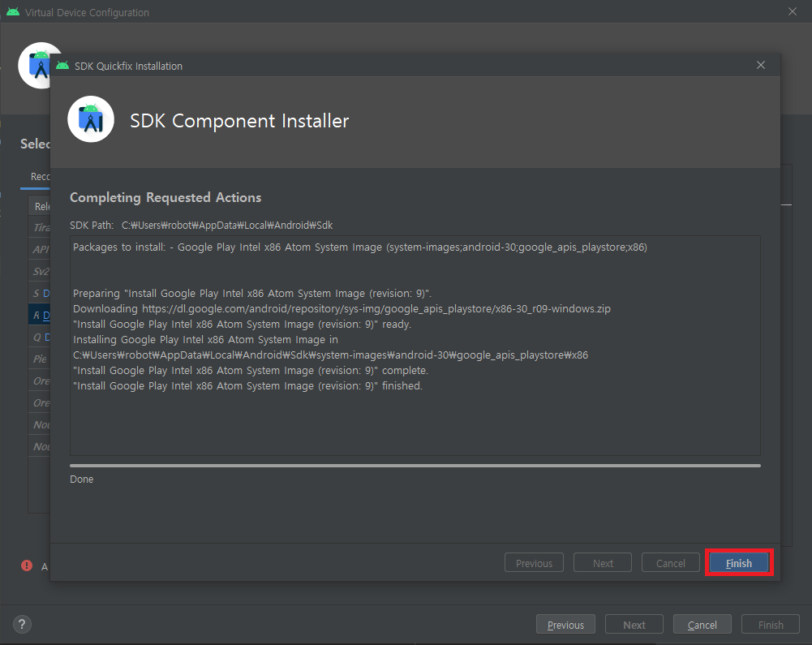Click the Done status text

coord(82,479)
